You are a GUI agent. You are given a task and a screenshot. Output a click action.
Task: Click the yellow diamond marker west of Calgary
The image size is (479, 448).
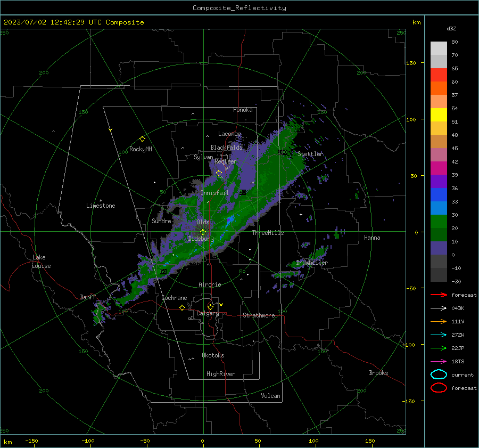point(183,307)
